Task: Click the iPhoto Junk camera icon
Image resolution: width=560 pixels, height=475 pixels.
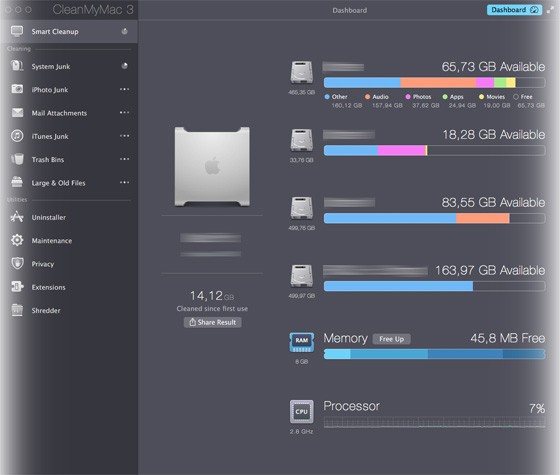Action: (x=17, y=89)
